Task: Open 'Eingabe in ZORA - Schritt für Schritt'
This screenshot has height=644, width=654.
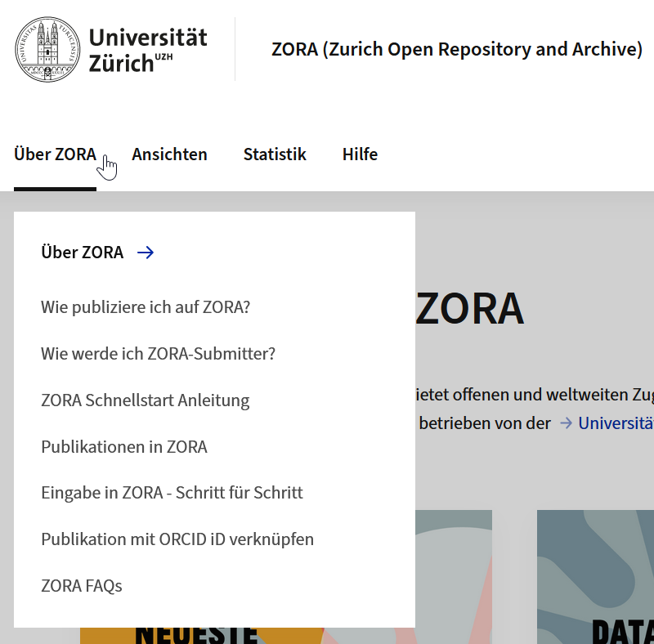Action: coord(172,493)
